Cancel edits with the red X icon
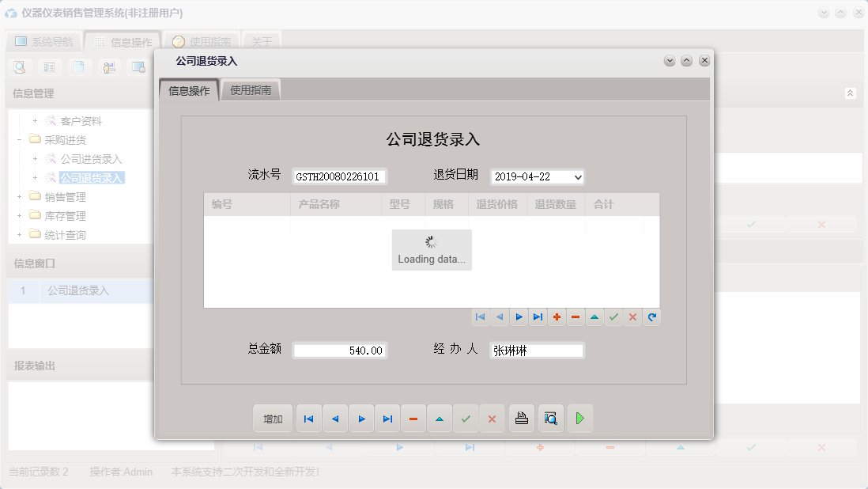868x489 pixels. point(632,317)
